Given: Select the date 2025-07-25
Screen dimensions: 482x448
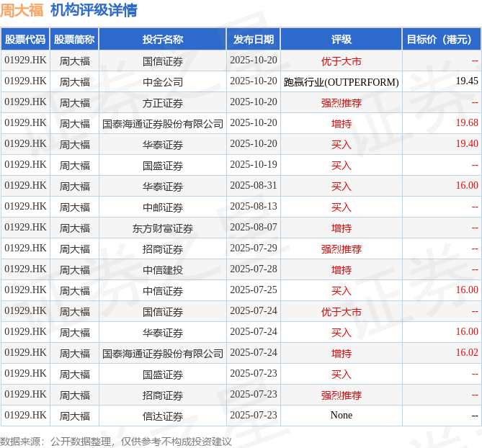Looking at the screenshot, I should [254, 290].
